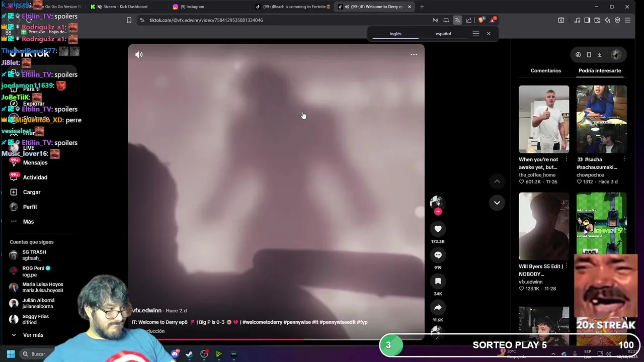This screenshot has height=362, width=644.
Task: Open the #sacha chowpechou video thumbnail
Action: pos(601,119)
